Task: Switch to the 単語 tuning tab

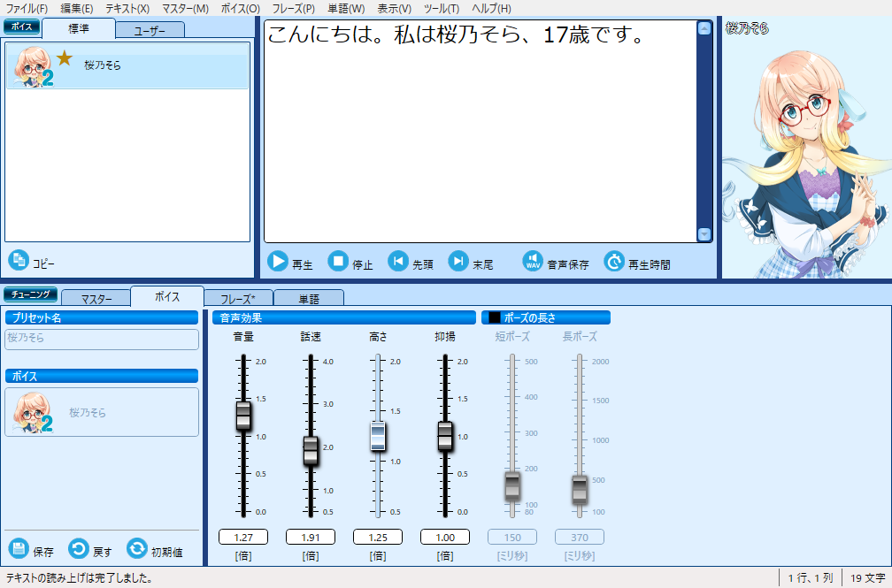Action: pyautogui.click(x=309, y=298)
